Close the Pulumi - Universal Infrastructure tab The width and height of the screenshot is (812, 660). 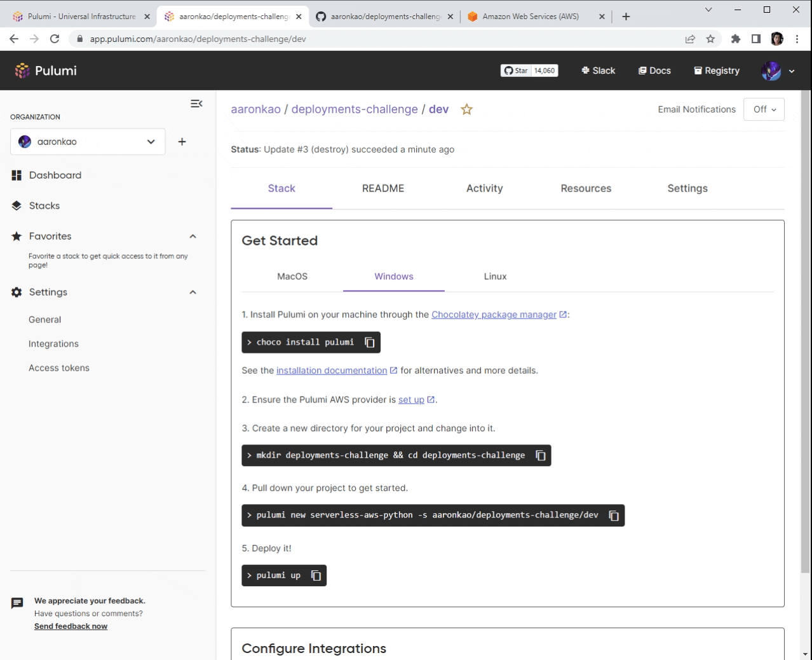tap(147, 17)
